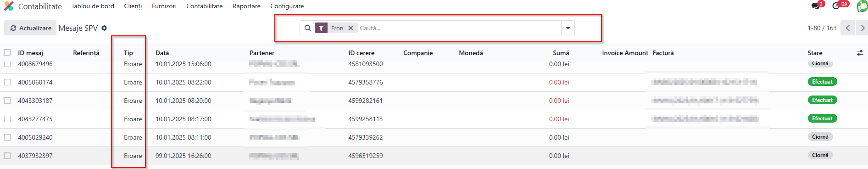Sort by the Stare column header
Viewport: 868px width, 169px height.
[x=815, y=53]
